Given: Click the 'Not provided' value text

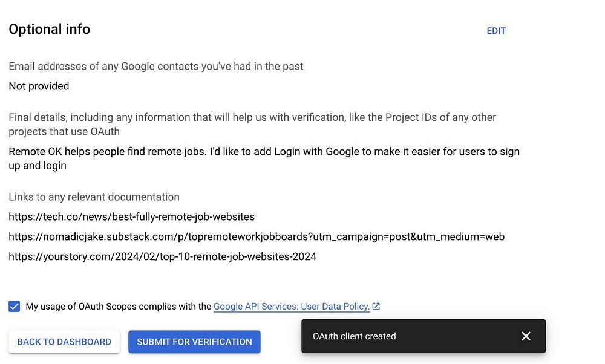Looking at the screenshot, I should pyautogui.click(x=39, y=86).
